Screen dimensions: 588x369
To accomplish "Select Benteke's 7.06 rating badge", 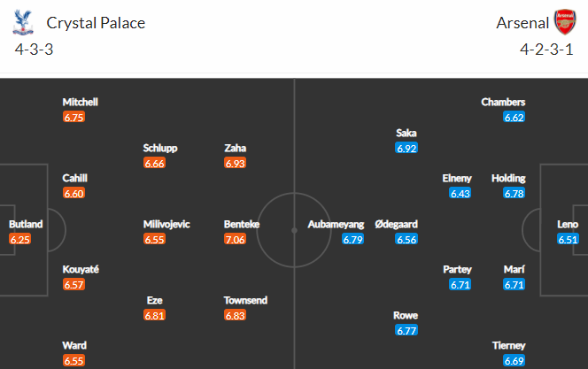I will [x=236, y=239].
